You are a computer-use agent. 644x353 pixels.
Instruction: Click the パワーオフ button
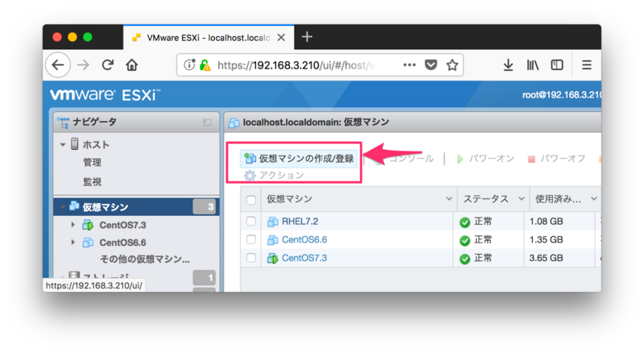click(556, 159)
